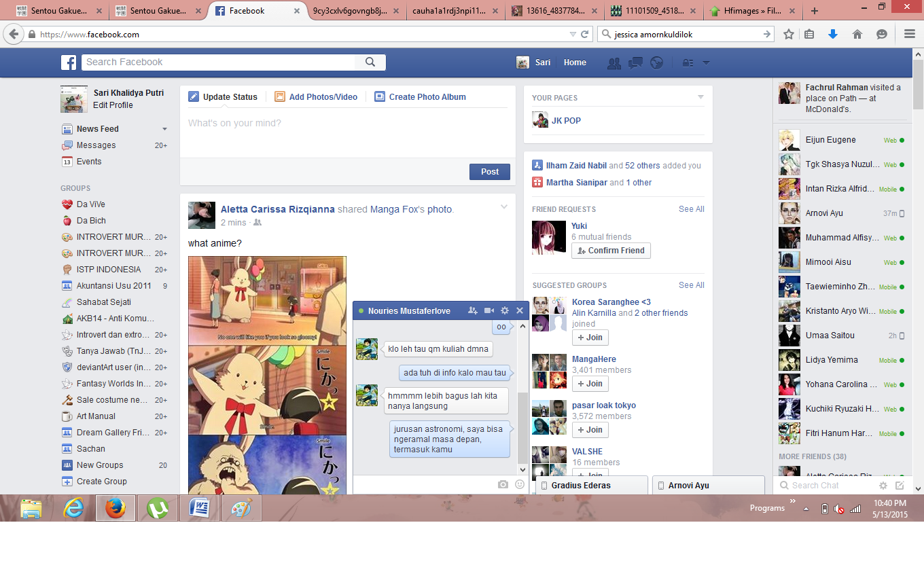This screenshot has width=924, height=561.
Task: Open the Arnovi Ayu minimized chat tab
Action: coord(709,486)
